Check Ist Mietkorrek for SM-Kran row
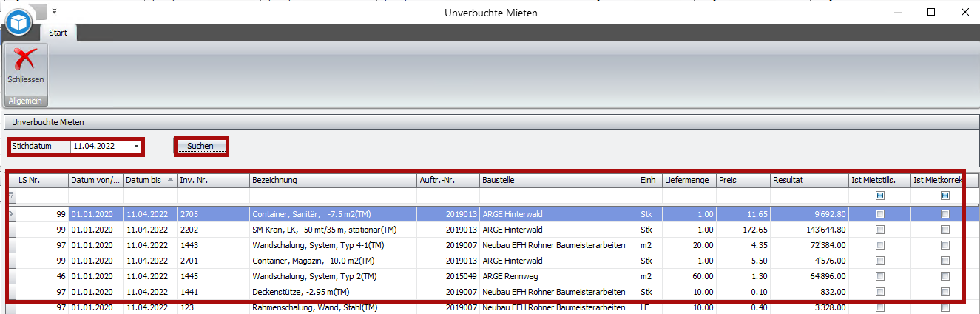This screenshot has height=314, width=980. click(x=945, y=230)
